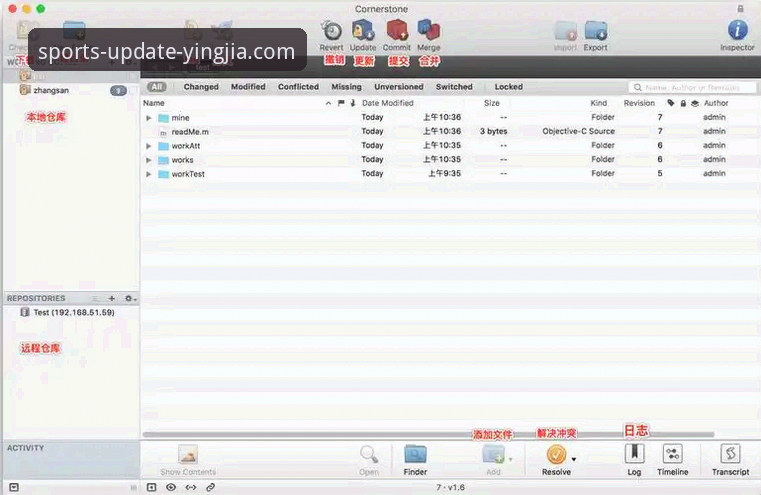Viewport: 761px width, 495px height.
Task: Sort by Author column header
Action: (x=716, y=103)
